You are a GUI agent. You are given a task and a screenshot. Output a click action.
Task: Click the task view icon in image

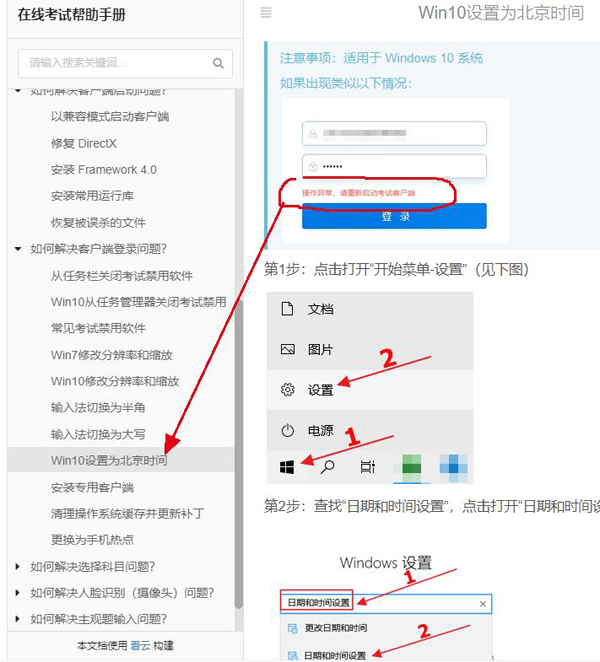point(367,467)
